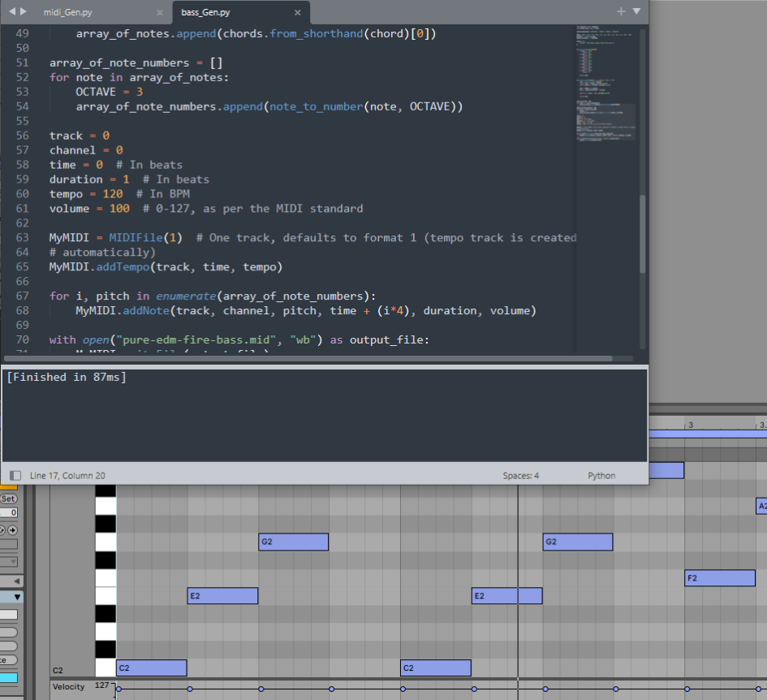This screenshot has width=767, height=700.
Task: Click the 'OCTAVE = 3' line
Action: 109,92
